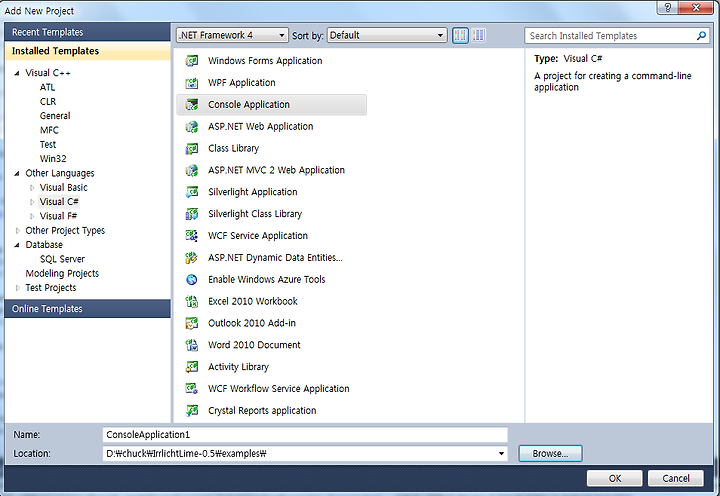This screenshot has width=720, height=496.
Task: Click the Class Library template icon
Action: click(191, 148)
